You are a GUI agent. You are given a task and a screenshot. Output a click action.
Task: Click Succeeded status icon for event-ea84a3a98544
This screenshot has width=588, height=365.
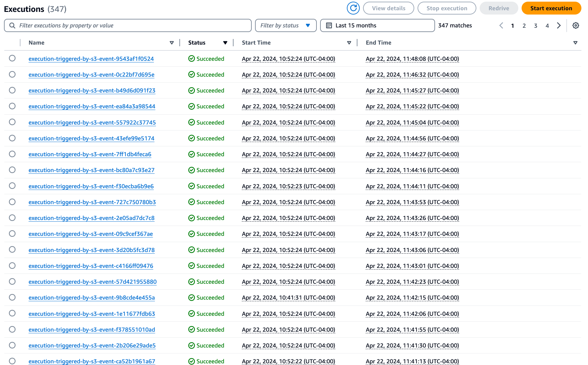point(192,106)
